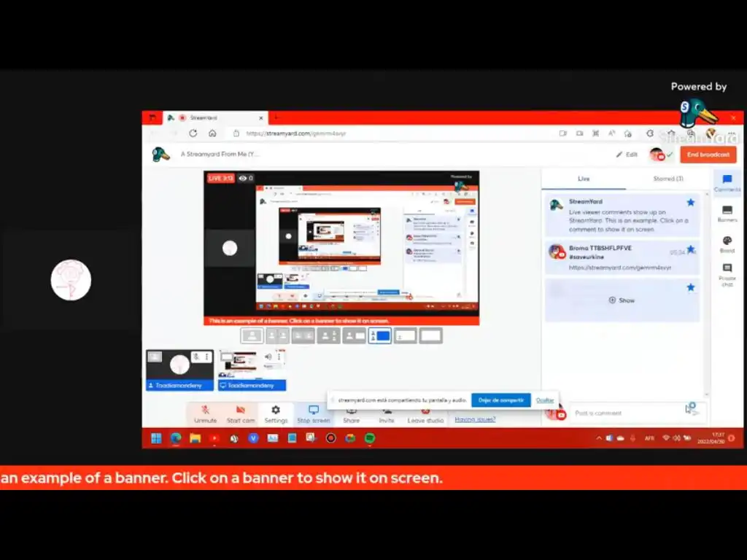Expand the system tray hidden icons chevron
Screen dimensions: 747x560
pos(598,438)
